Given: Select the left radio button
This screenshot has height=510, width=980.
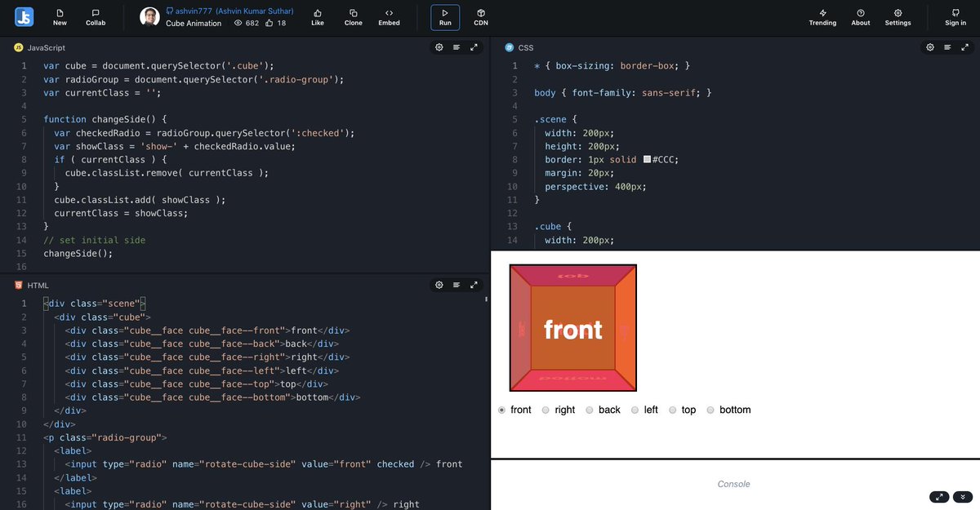Looking at the screenshot, I should (x=635, y=410).
